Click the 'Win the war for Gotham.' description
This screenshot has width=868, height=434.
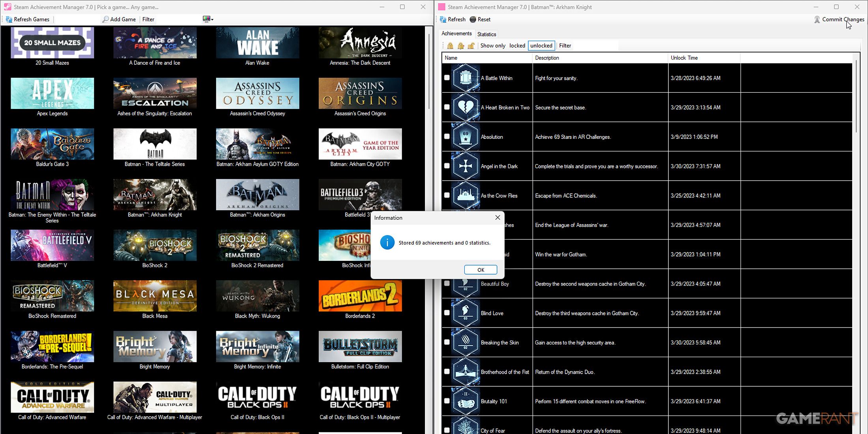(561, 254)
